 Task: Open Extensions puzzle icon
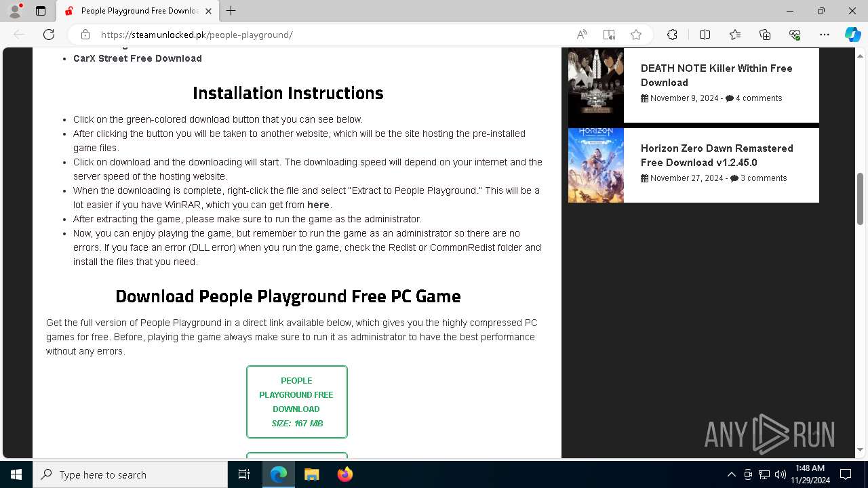point(672,35)
